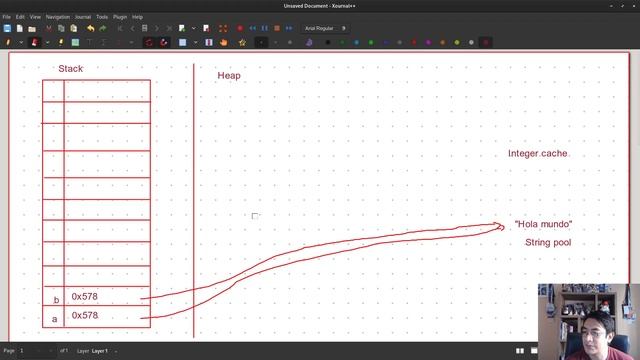
Task: Select the Image insert tool
Action: (x=75, y=42)
